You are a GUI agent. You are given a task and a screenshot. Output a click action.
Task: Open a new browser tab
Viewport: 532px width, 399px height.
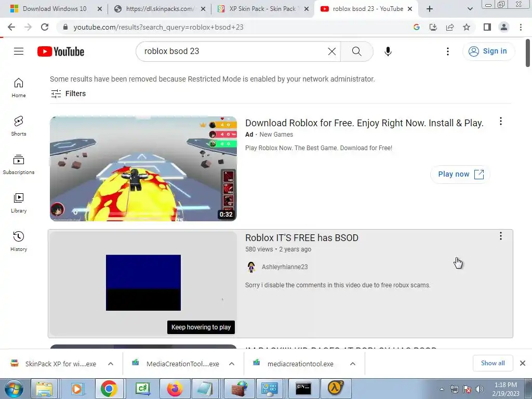point(430,9)
